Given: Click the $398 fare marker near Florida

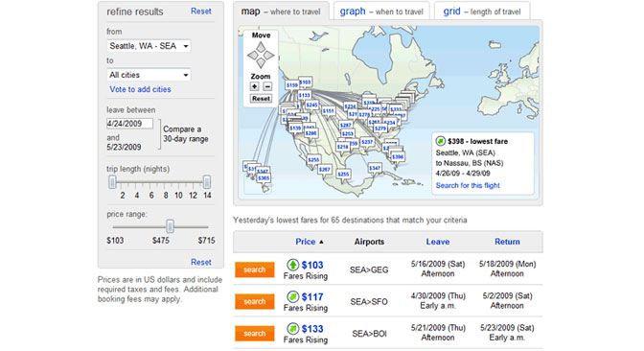Looking at the screenshot, I should [398, 157].
